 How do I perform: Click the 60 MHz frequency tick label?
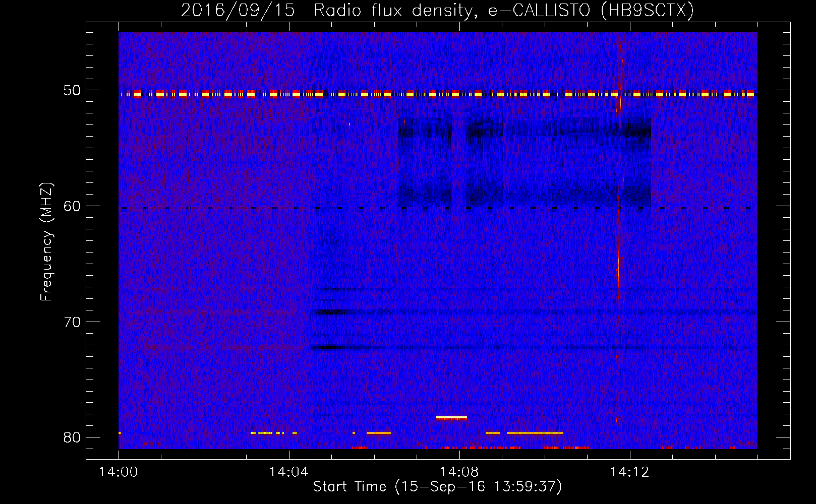pyautogui.click(x=72, y=206)
